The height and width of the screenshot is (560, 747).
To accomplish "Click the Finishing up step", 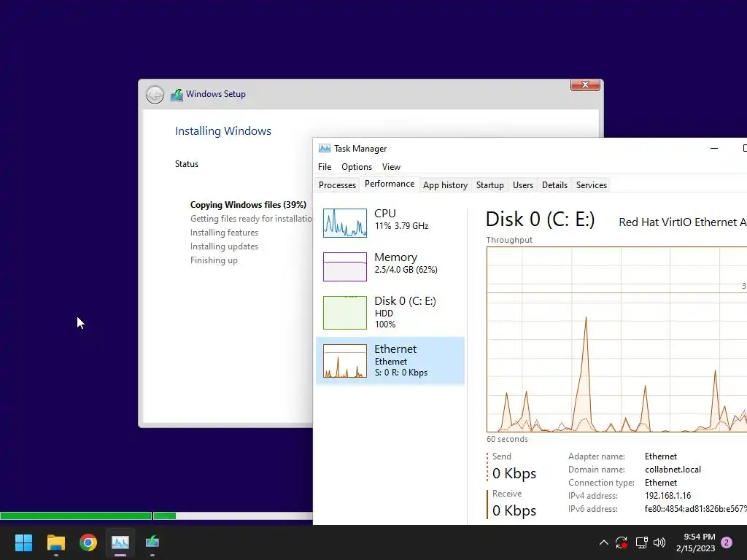I will pyautogui.click(x=214, y=260).
